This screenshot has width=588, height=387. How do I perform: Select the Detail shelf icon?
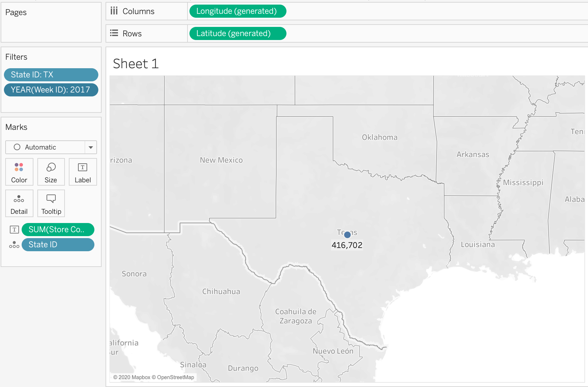(19, 203)
